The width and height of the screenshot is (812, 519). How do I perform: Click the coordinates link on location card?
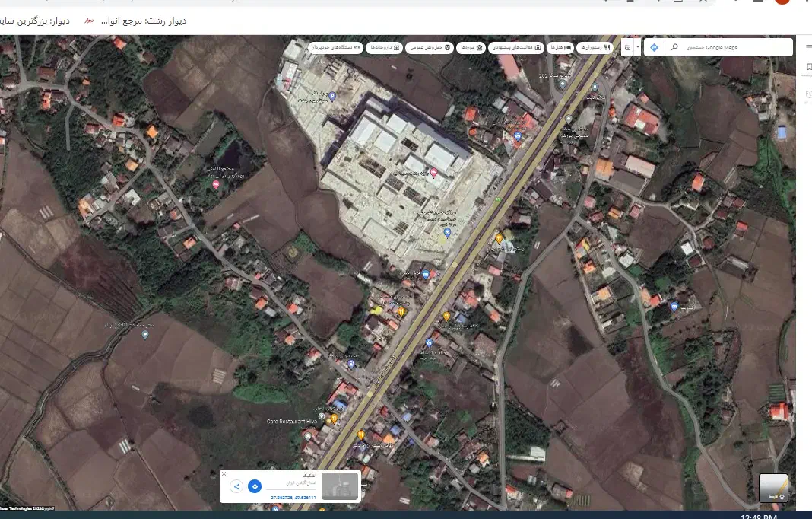293,497
